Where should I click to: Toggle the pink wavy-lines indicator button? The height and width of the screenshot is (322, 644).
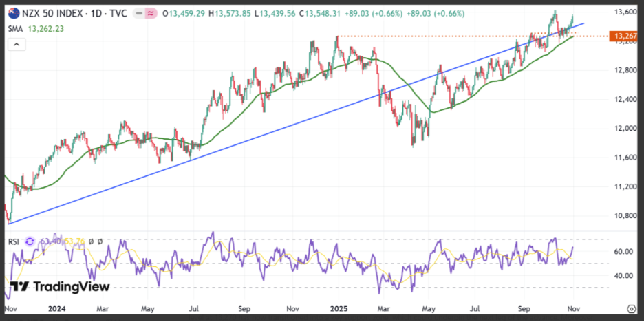(x=151, y=14)
